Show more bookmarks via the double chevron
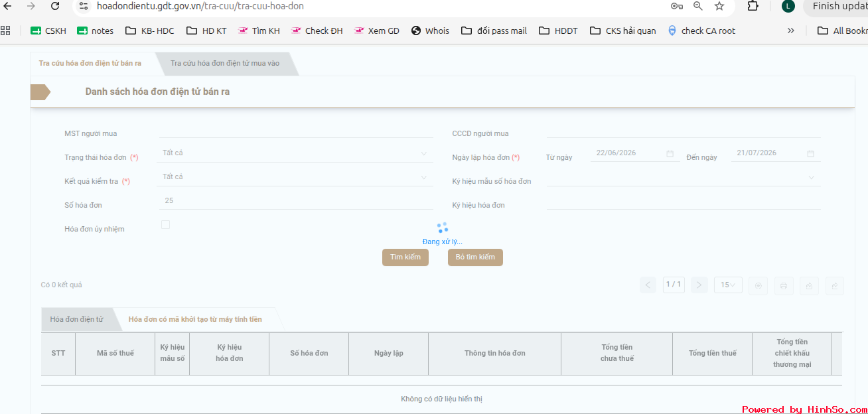 [x=791, y=31]
